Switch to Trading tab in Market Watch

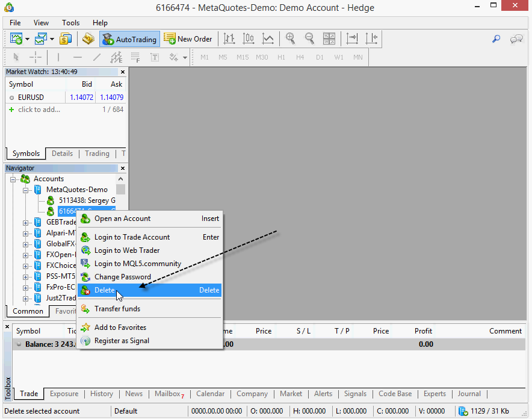pyautogui.click(x=97, y=154)
